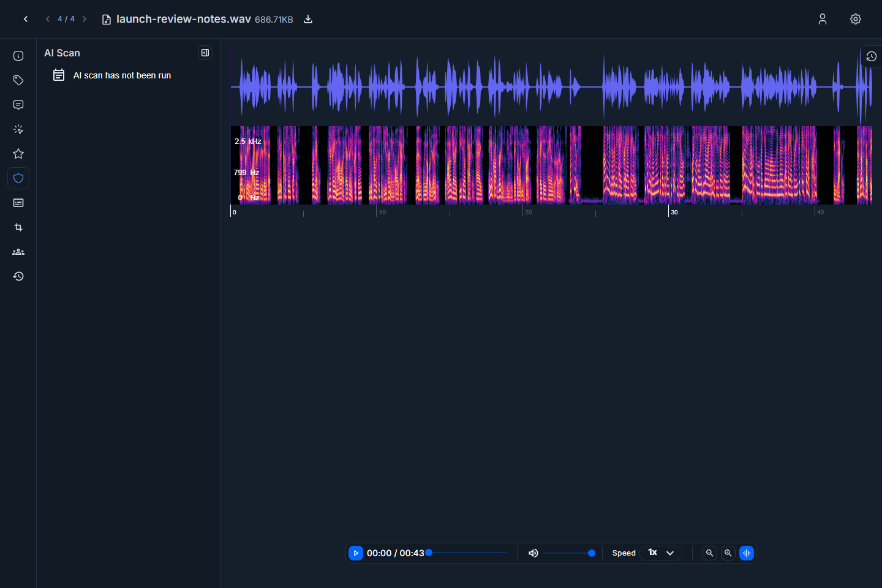The width and height of the screenshot is (882, 588).
Task: Zoom out of the waveform
Action: tap(710, 553)
